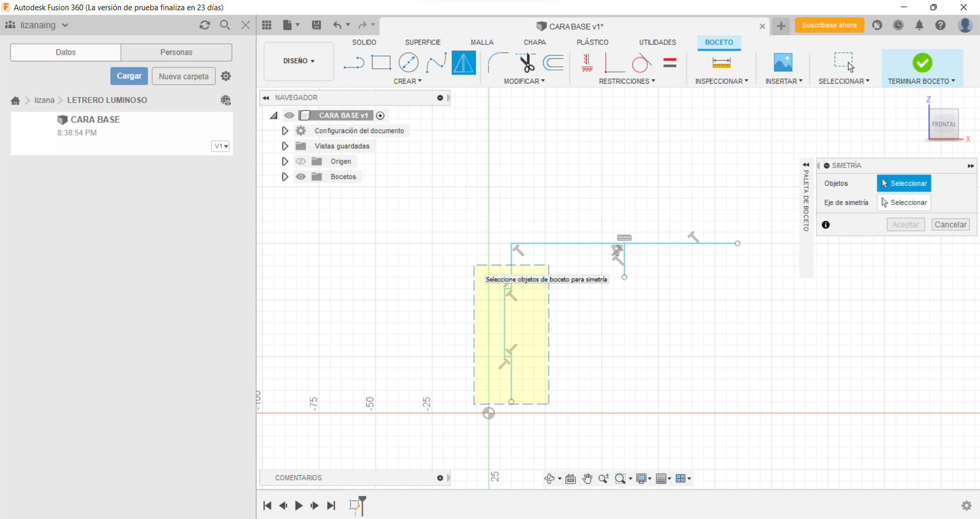980x519 pixels.
Task: Click the Cargar upload button
Action: tap(129, 76)
